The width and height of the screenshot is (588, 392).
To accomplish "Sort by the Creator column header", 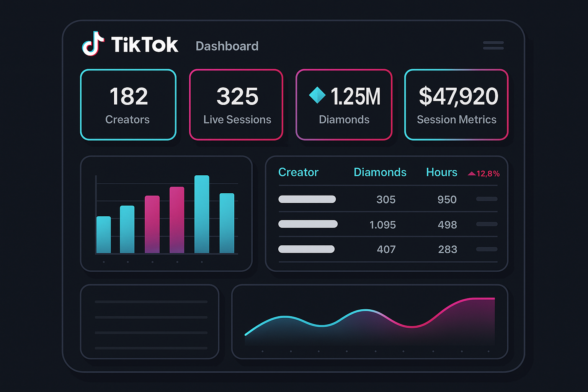I will (x=298, y=172).
